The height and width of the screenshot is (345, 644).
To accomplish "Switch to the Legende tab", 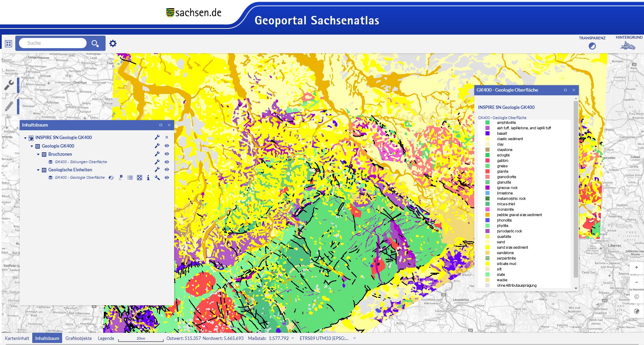I will pyautogui.click(x=106, y=338).
